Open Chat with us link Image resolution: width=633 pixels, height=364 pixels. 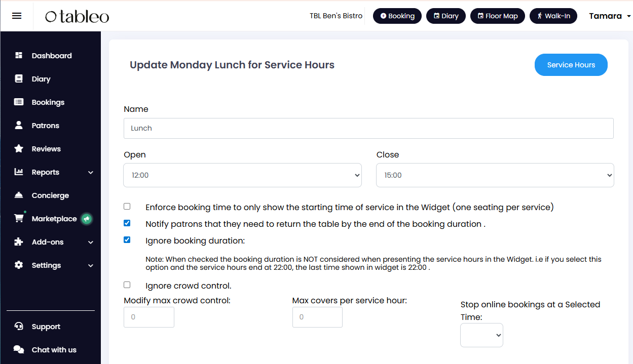tap(54, 350)
